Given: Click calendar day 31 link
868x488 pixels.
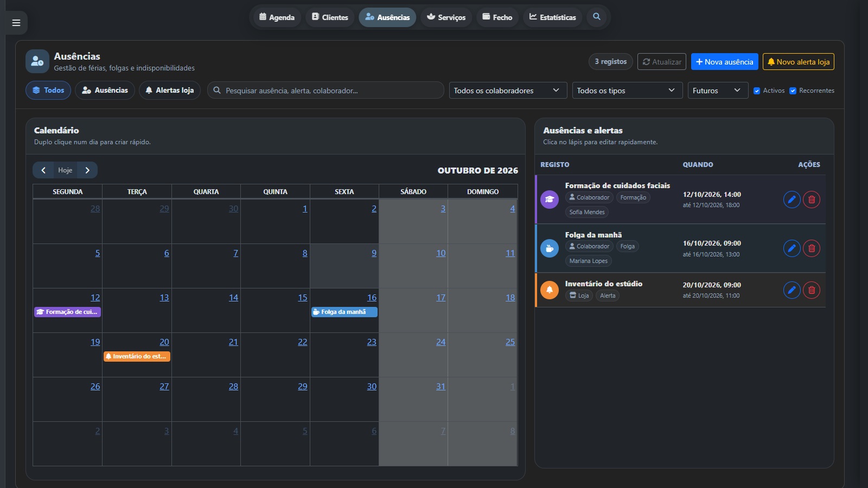Looking at the screenshot, I should tap(441, 387).
